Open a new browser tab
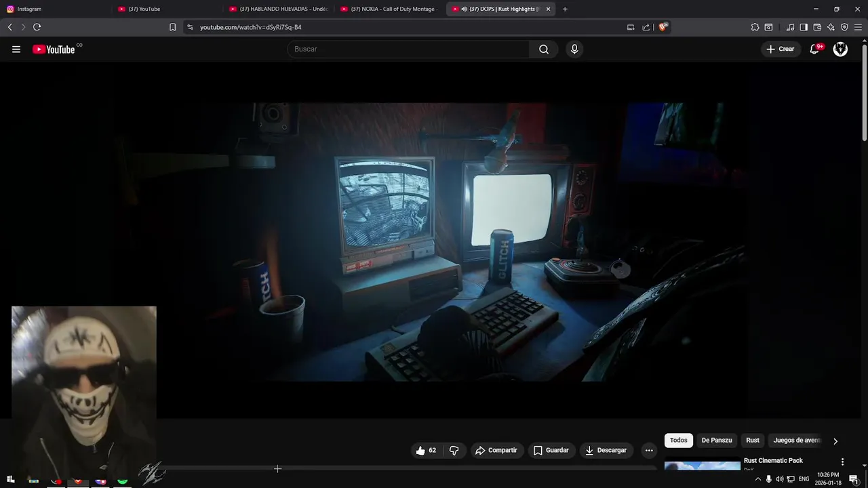The width and height of the screenshot is (868, 488). 565,9
